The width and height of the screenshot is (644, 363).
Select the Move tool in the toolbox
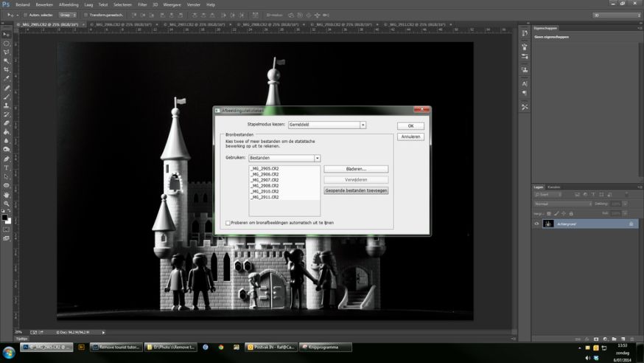tap(7, 34)
